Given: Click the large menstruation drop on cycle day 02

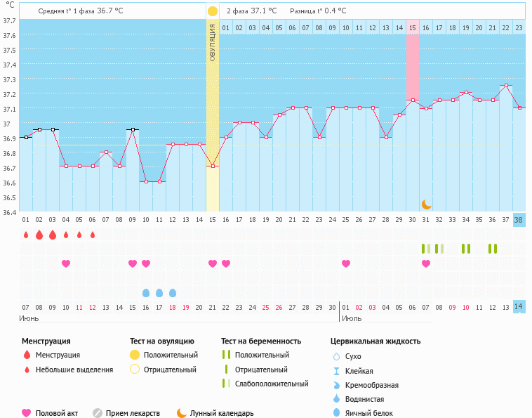Looking at the screenshot, I should click(x=39, y=235).
